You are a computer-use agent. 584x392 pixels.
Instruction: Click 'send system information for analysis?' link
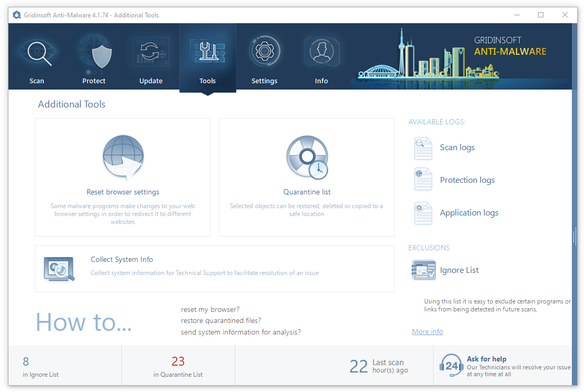(241, 332)
